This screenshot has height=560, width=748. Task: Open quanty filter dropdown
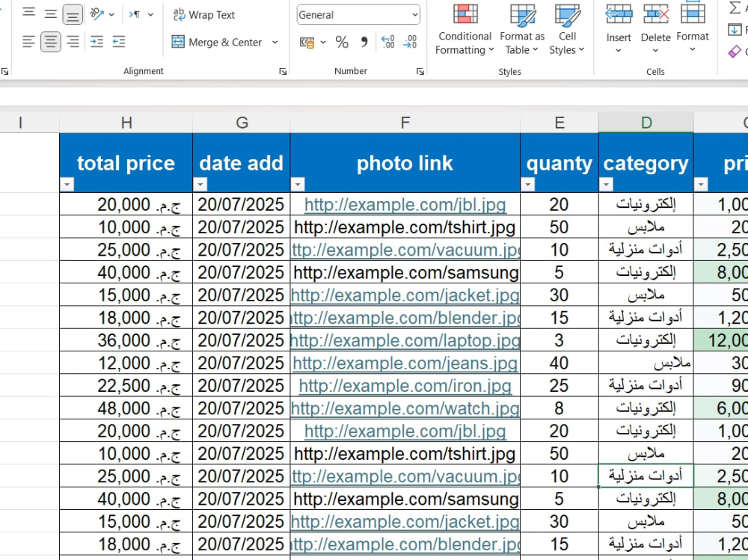[527, 185]
